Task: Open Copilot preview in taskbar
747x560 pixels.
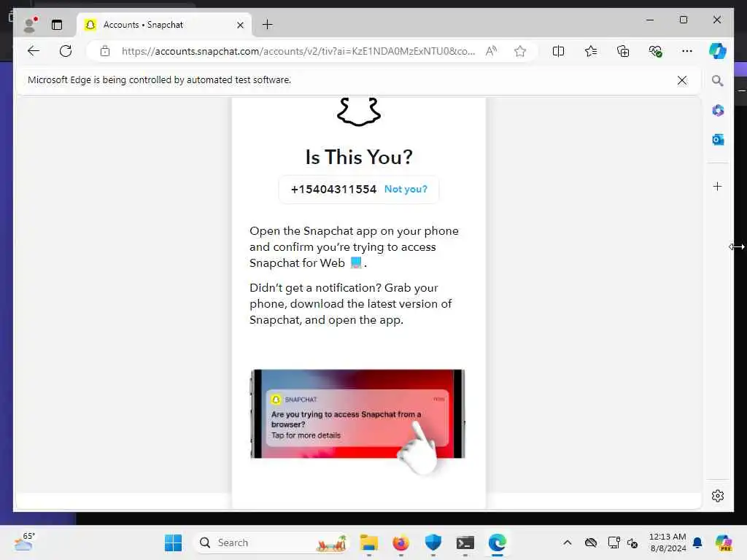Action: coord(723,542)
